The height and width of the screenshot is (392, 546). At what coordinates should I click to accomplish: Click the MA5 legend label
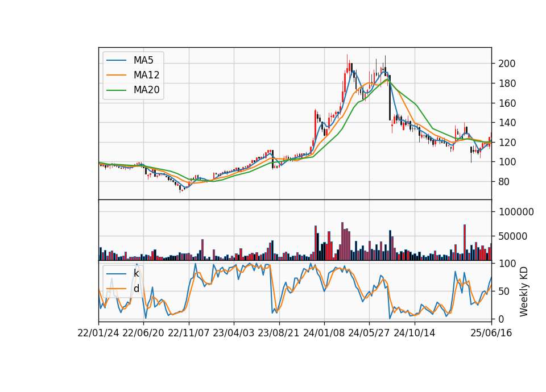pos(143,60)
